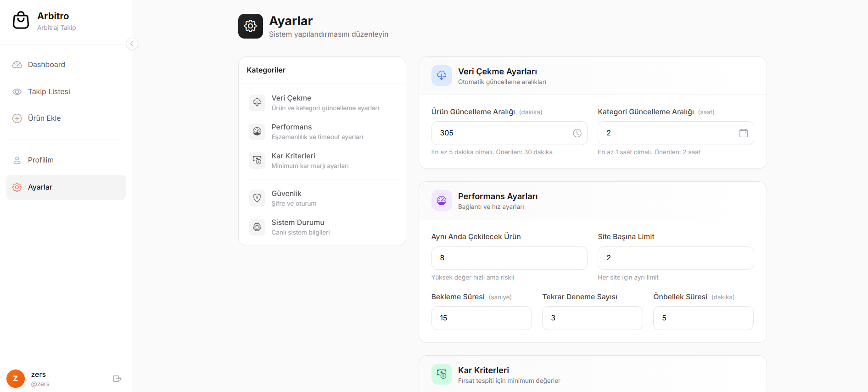Click the Bekleme Süresi input field
Screen dimensions: 868x392
tap(482, 318)
